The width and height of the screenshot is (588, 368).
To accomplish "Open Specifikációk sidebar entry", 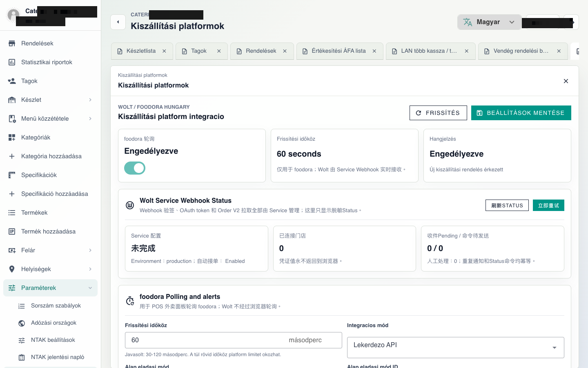I will (50, 175).
